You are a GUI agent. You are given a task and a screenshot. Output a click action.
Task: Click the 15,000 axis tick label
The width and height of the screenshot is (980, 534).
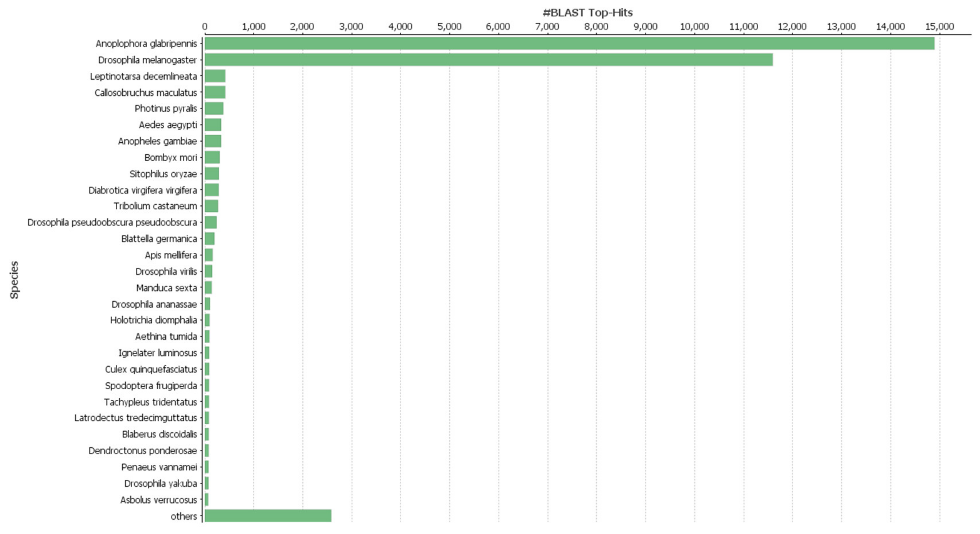point(939,27)
